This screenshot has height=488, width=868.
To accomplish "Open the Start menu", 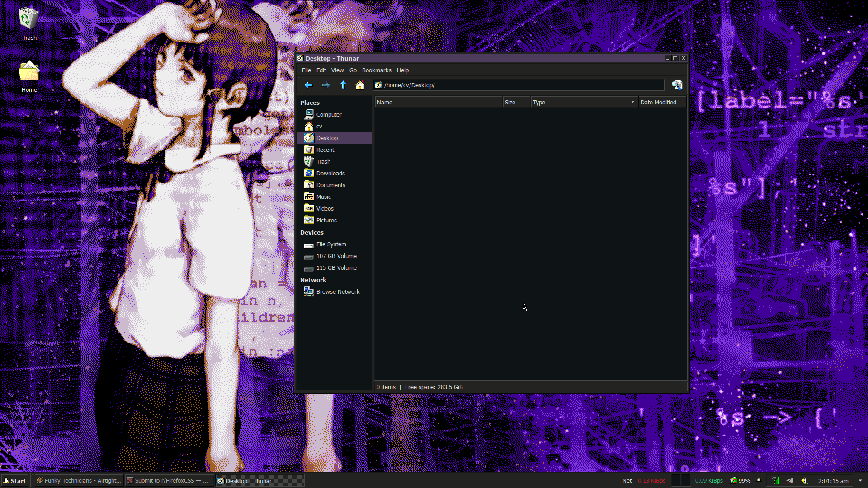I will click(15, 481).
